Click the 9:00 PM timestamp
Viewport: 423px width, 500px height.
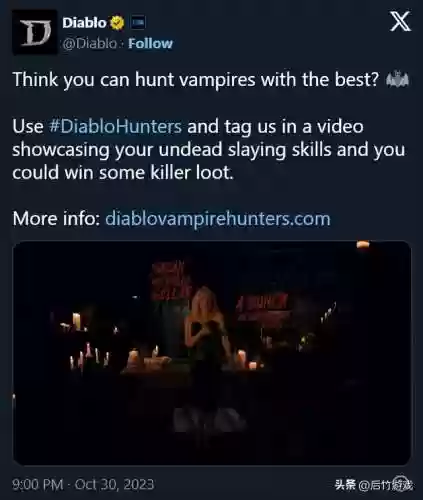(38, 484)
